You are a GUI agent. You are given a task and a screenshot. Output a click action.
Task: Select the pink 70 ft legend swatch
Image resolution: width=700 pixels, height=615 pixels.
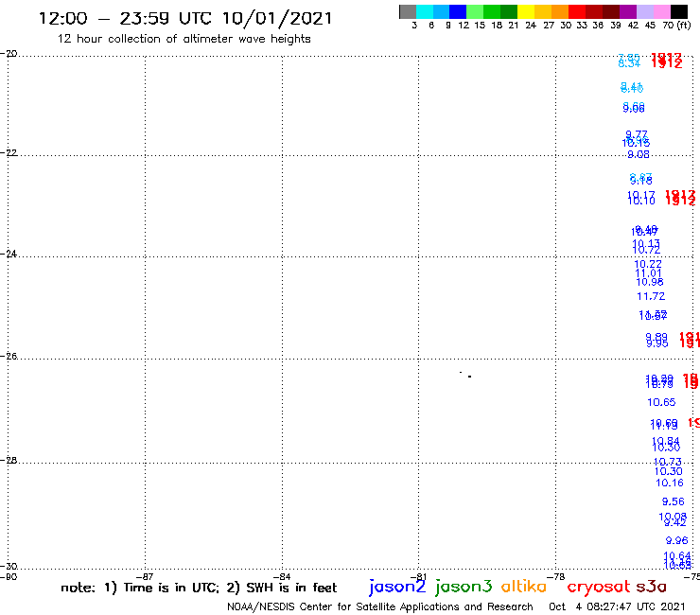point(661,11)
